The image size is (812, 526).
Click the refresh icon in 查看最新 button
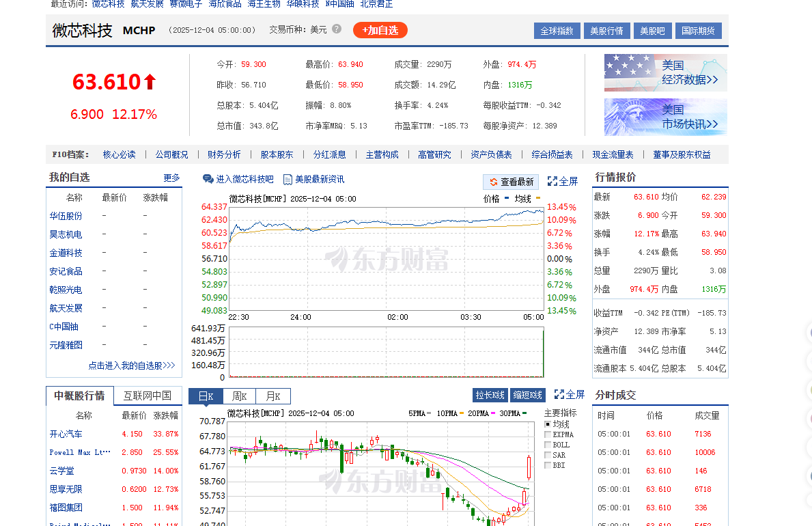494,182
